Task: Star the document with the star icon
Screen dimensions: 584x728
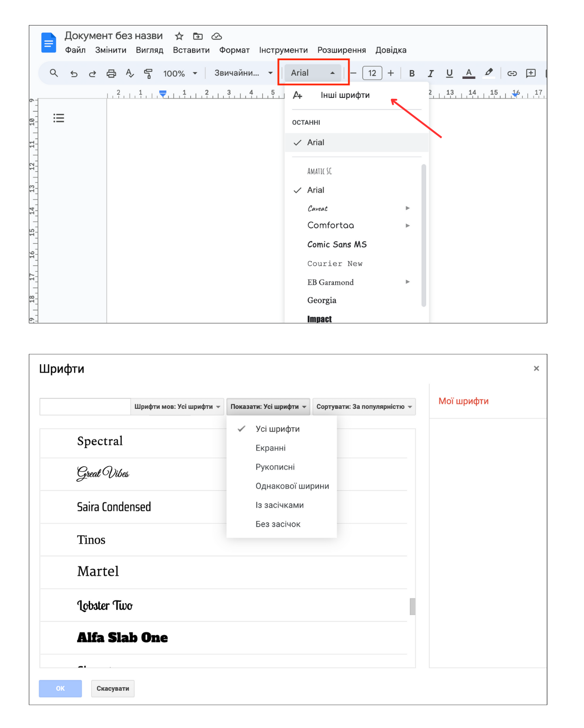Action: coord(179,36)
